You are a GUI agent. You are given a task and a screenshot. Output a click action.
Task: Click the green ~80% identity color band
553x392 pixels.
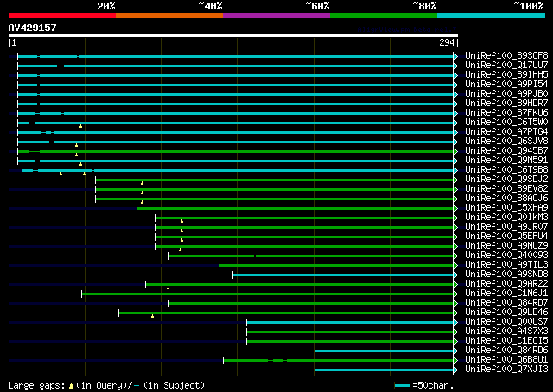click(x=384, y=16)
